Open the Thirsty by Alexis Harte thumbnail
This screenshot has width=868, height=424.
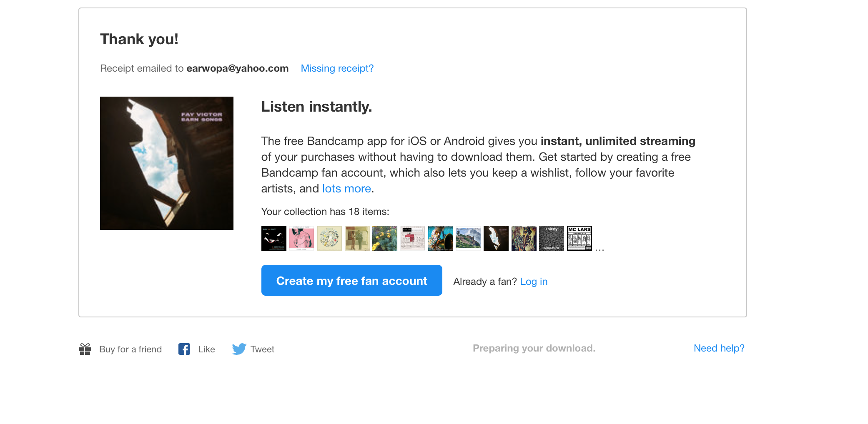(551, 238)
